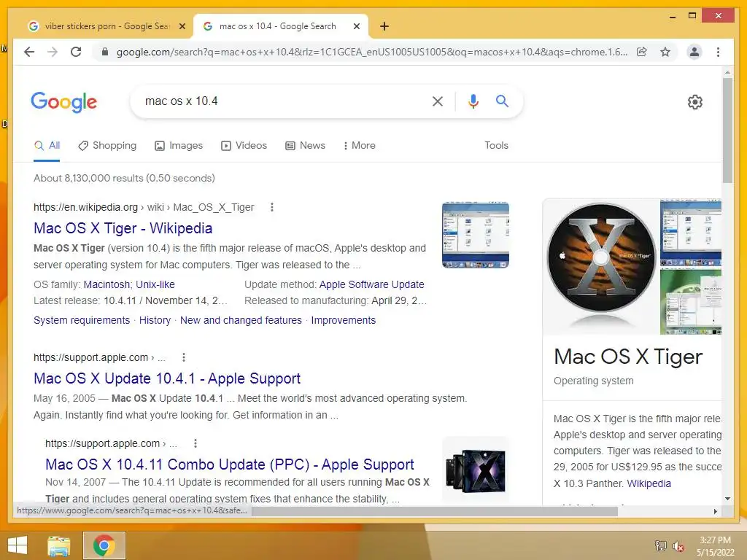Click the browser forward arrow
Viewport: 747px width, 560px height.
click(53, 52)
